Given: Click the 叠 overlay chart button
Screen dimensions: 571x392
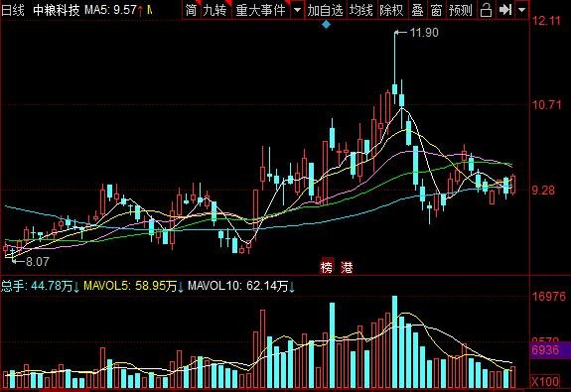Looking at the screenshot, I should [417, 10].
